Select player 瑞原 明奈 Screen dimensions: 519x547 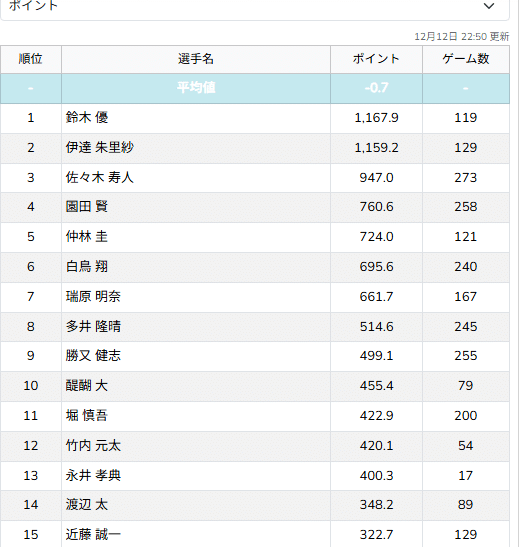93,297
